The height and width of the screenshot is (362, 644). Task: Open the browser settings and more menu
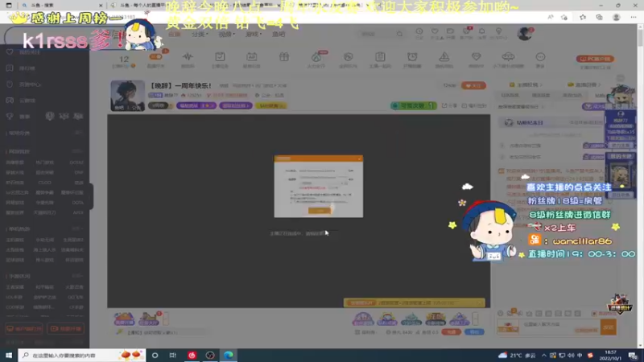click(x=634, y=17)
